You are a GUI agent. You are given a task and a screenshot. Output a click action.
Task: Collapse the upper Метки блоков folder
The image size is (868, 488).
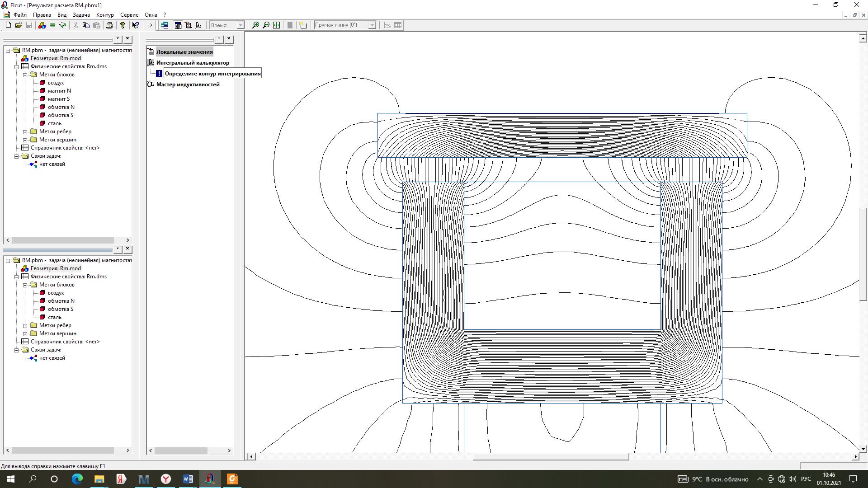coord(25,75)
